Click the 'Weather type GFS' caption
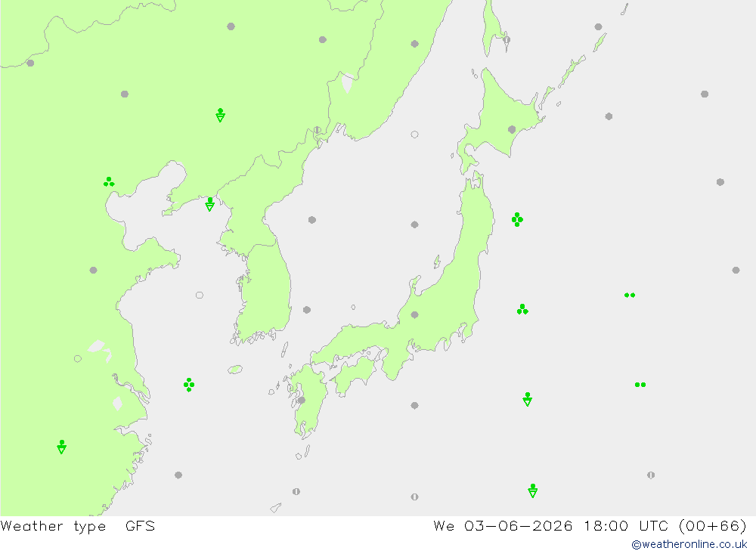The image size is (756, 554). [x=78, y=526]
